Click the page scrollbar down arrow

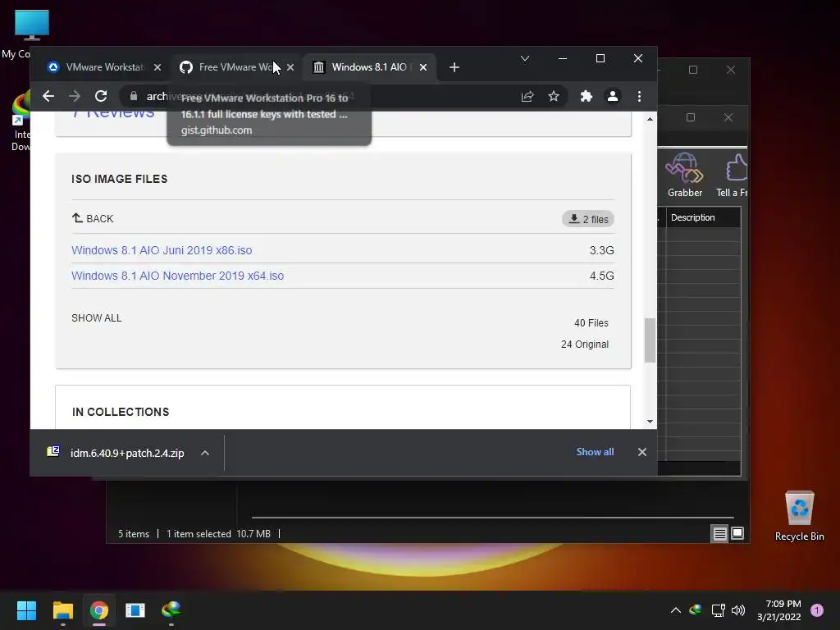pos(650,422)
